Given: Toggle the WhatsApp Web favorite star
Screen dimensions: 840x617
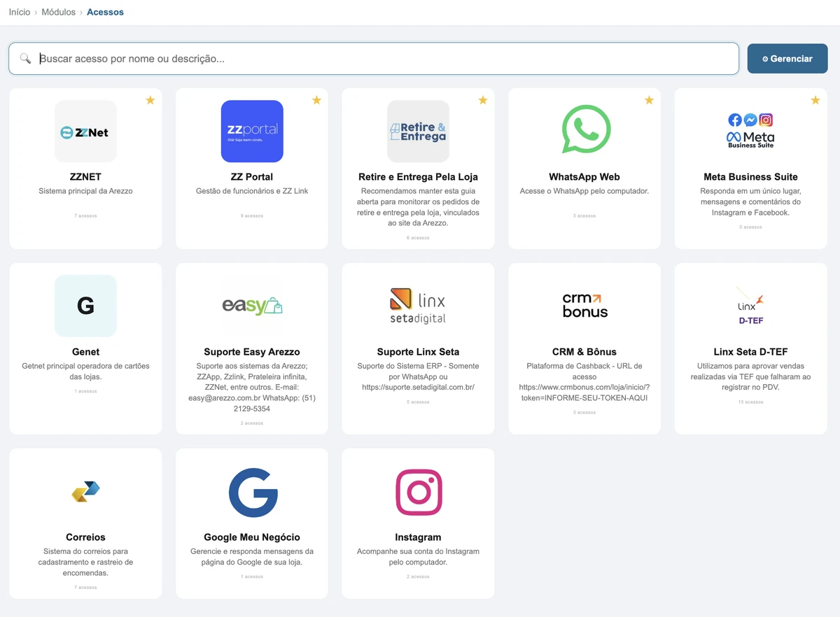Looking at the screenshot, I should point(649,100).
